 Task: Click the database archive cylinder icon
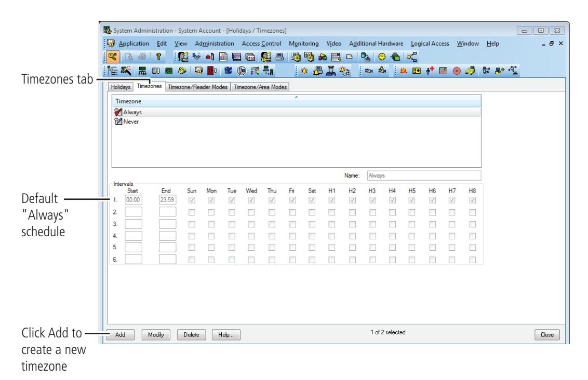pyautogui.click(x=366, y=57)
